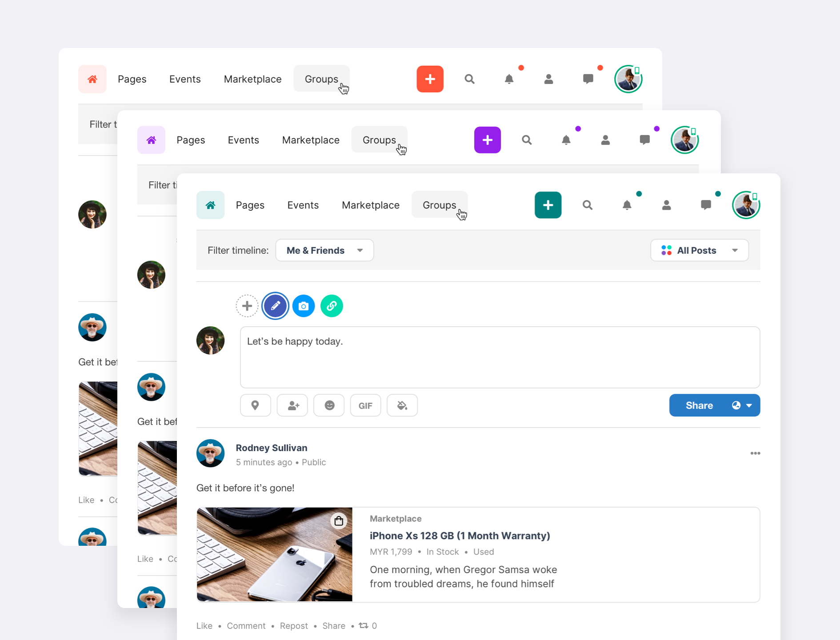Click the GIF button in composer
840x640 pixels.
point(365,405)
